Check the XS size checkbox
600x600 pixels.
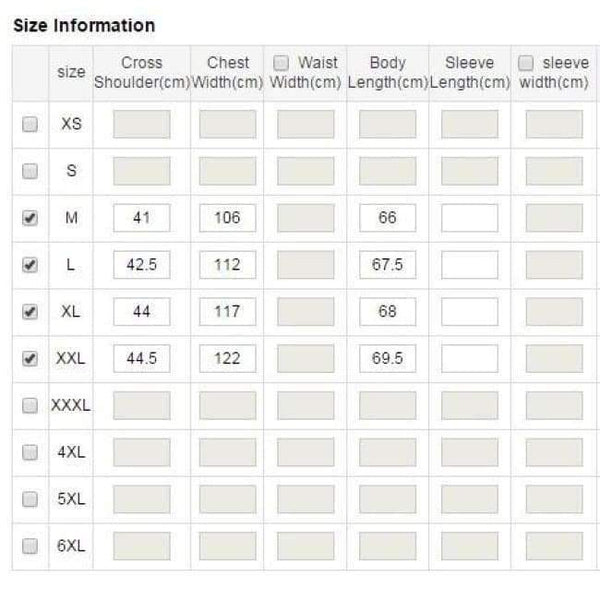click(30, 125)
